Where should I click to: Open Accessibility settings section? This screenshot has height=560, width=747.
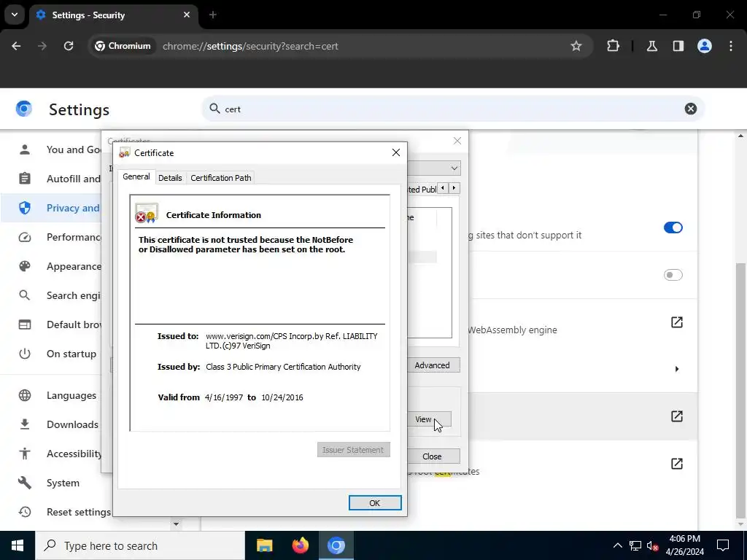tap(59, 454)
